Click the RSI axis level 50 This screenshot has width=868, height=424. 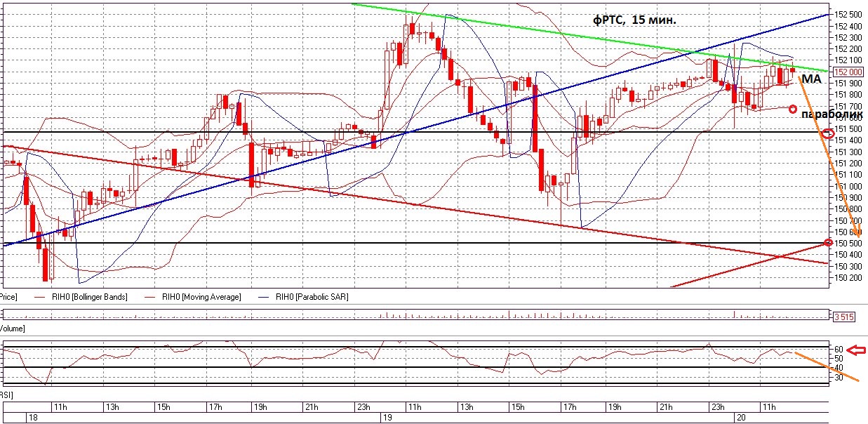(x=839, y=358)
